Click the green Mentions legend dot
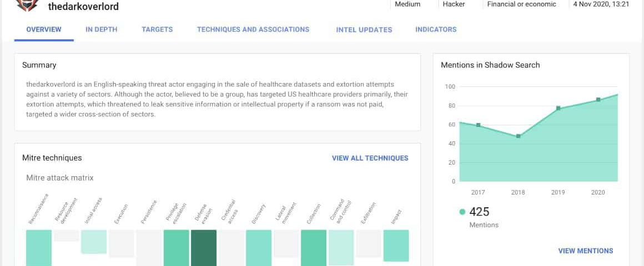Viewport: 644px width, 266px height. (462, 212)
